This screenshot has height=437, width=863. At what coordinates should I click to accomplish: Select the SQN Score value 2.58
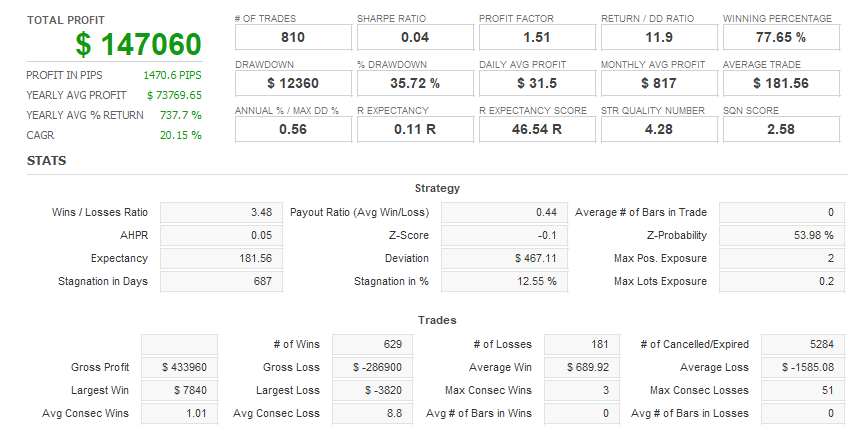pyautogui.click(x=781, y=129)
